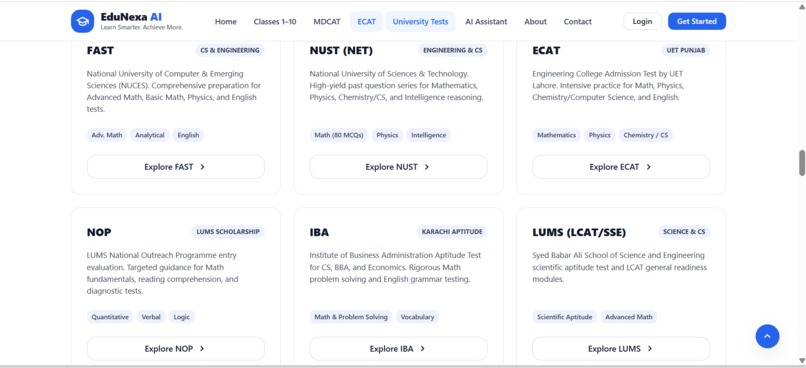Click the Vocabulary tag
Screen dimensions: 806x368
pyautogui.click(x=417, y=317)
